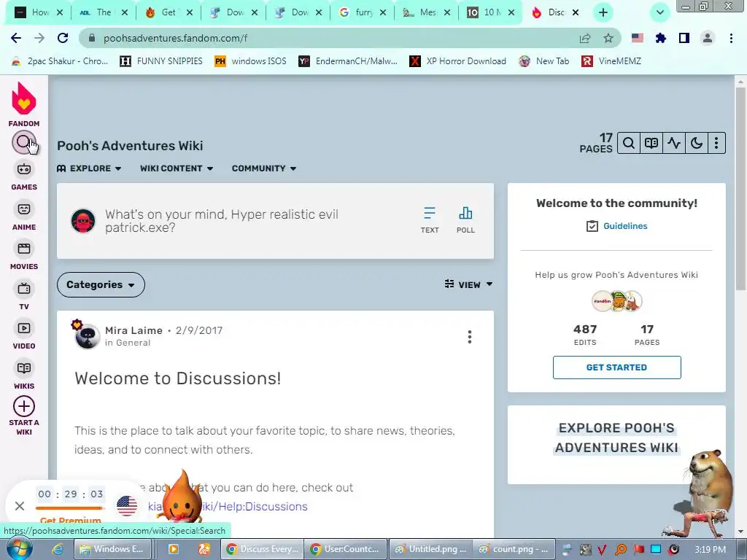Open the Anime section icon
The height and width of the screenshot is (560, 747).
tap(24, 209)
